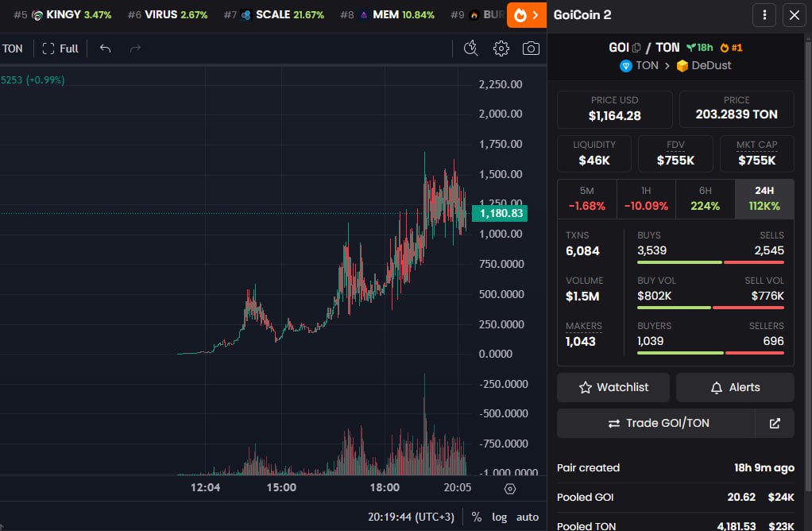Click the TON label in chart toolbar
Viewport: 812px width, 531px height.
13,48
